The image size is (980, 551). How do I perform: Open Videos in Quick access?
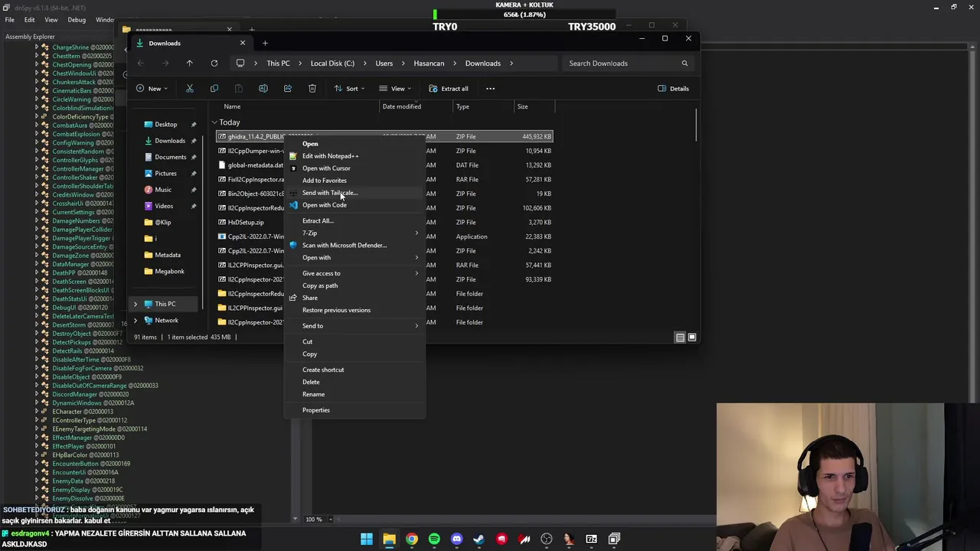pyautogui.click(x=163, y=206)
